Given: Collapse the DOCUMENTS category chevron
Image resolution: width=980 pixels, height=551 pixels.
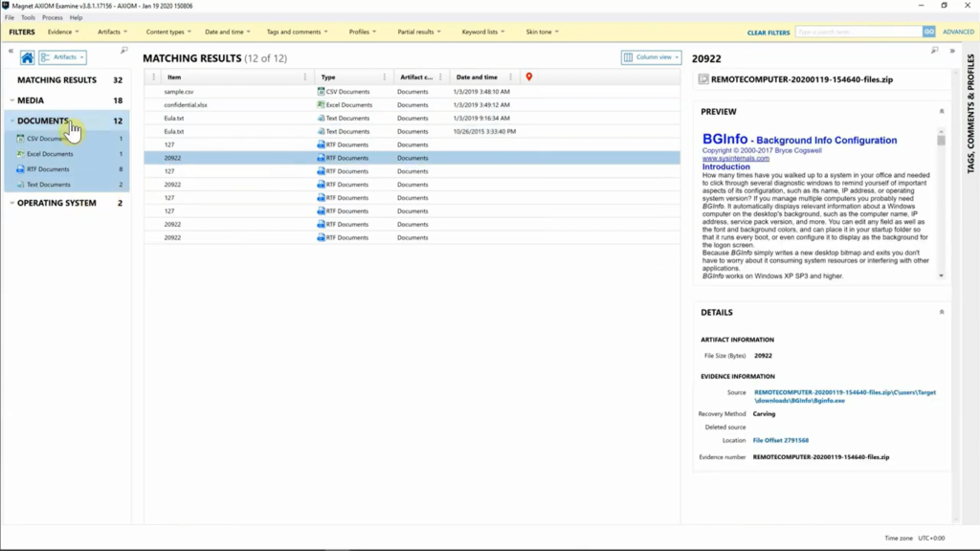Looking at the screenshot, I should (x=11, y=121).
